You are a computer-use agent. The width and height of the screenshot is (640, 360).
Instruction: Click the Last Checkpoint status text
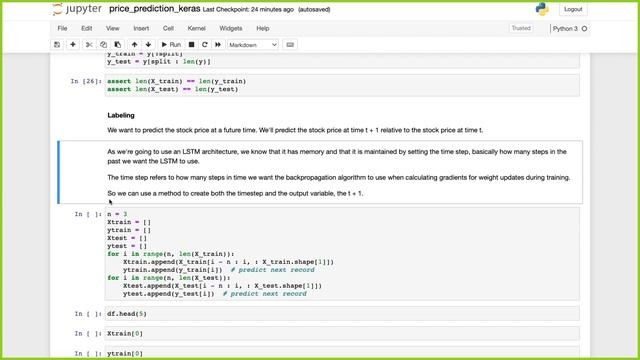[248, 9]
